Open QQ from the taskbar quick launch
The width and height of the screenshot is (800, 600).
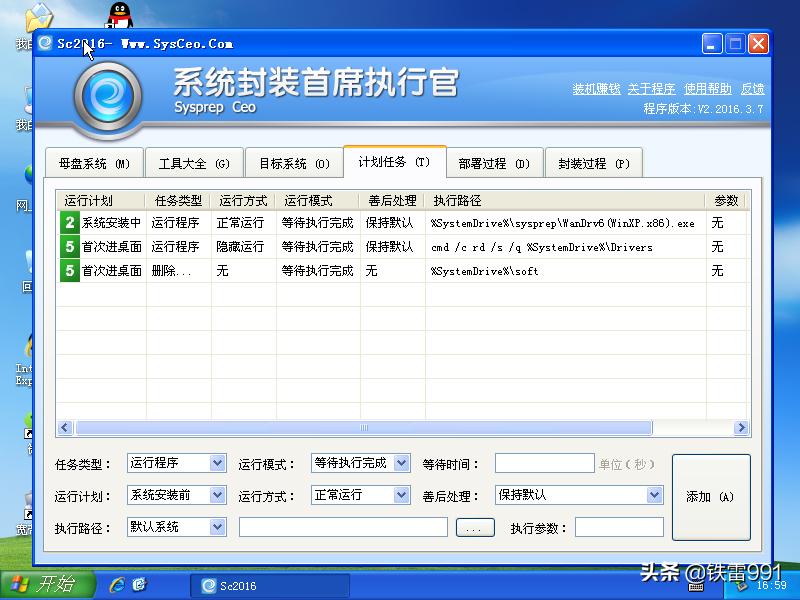point(141,585)
